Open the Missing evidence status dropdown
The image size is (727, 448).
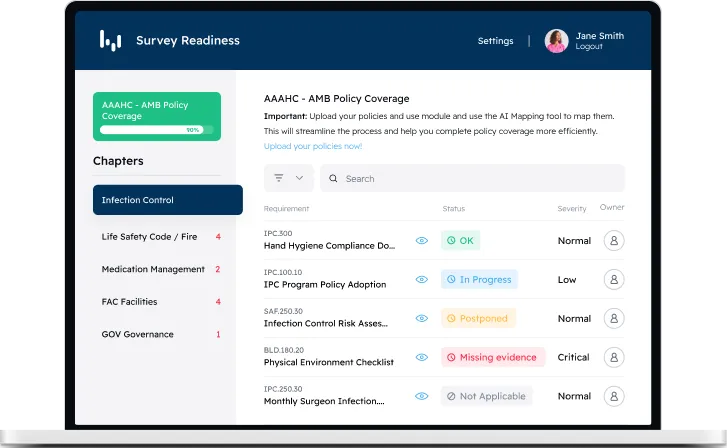[x=493, y=357]
